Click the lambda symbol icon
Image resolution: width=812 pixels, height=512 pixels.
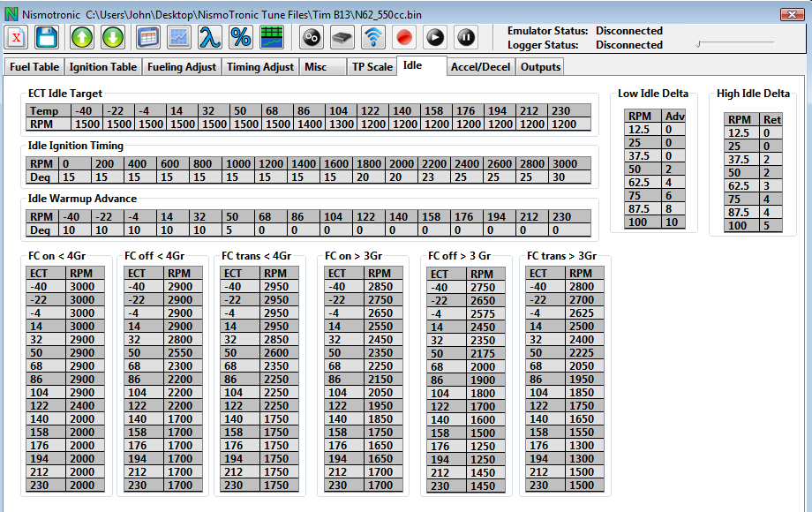(209, 37)
